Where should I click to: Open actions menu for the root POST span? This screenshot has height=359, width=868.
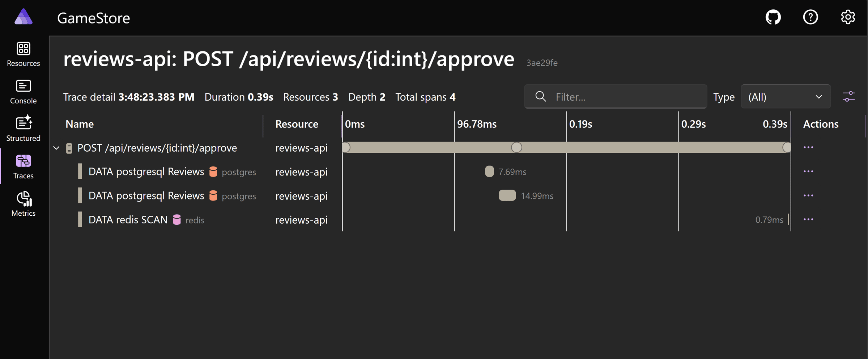tap(808, 147)
